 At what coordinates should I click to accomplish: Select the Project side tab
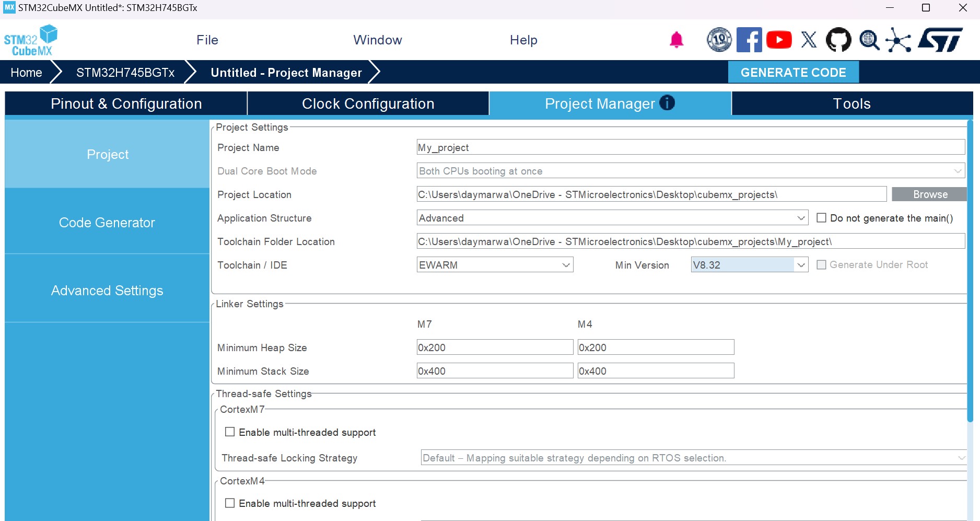point(107,154)
